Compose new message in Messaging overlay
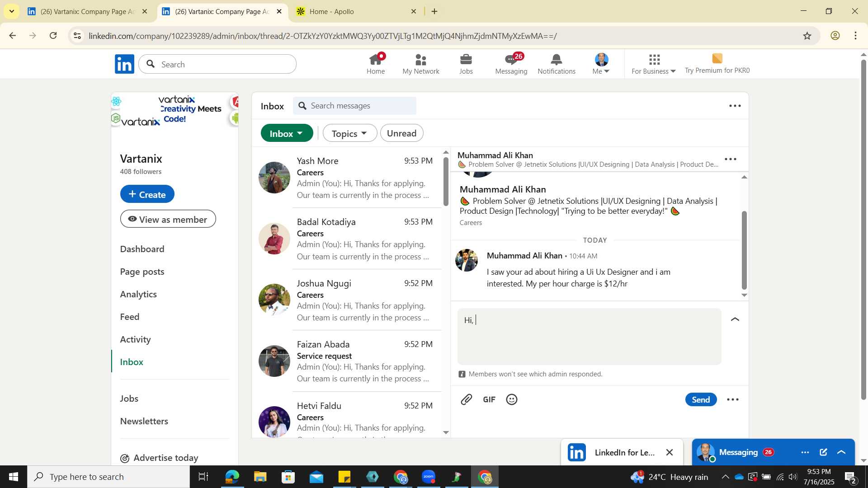This screenshot has width=868, height=488. (x=823, y=452)
